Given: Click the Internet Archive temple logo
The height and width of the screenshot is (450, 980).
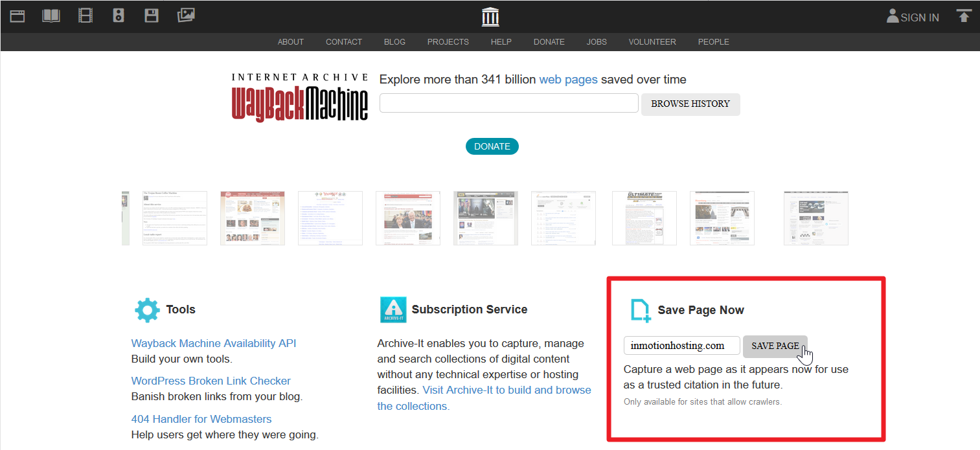Looking at the screenshot, I should pos(490,17).
